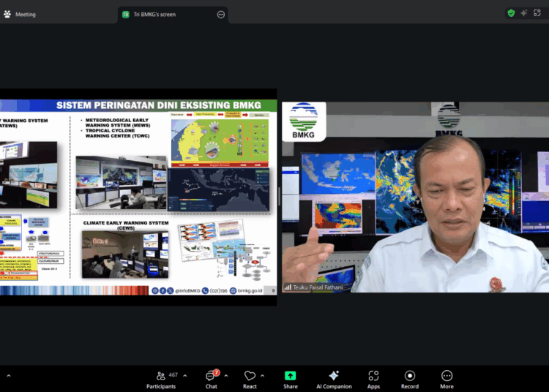Image resolution: width=549 pixels, height=392 pixels.
Task: Open the Participants panel
Action: [161, 380]
